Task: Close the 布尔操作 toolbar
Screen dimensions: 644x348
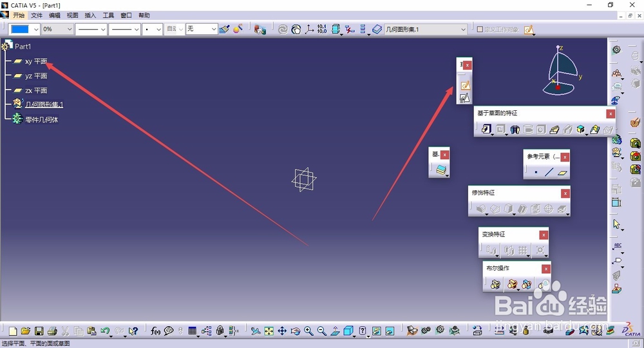Action: (546, 269)
